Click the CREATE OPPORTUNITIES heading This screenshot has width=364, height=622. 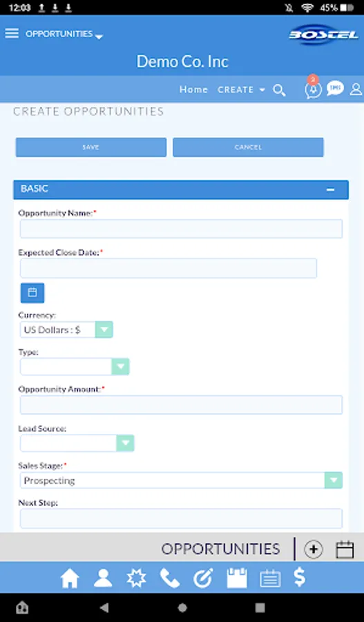(88, 111)
